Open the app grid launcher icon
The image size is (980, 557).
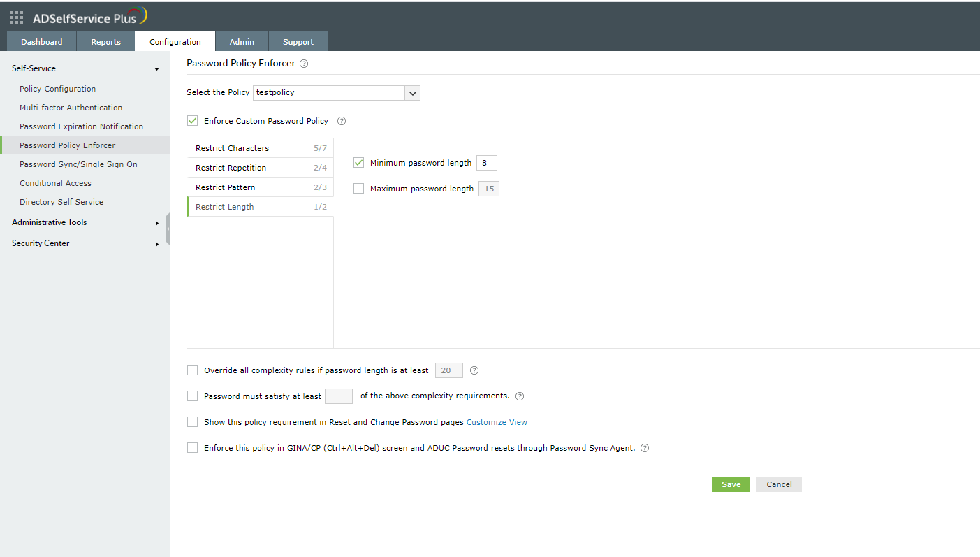coord(17,18)
